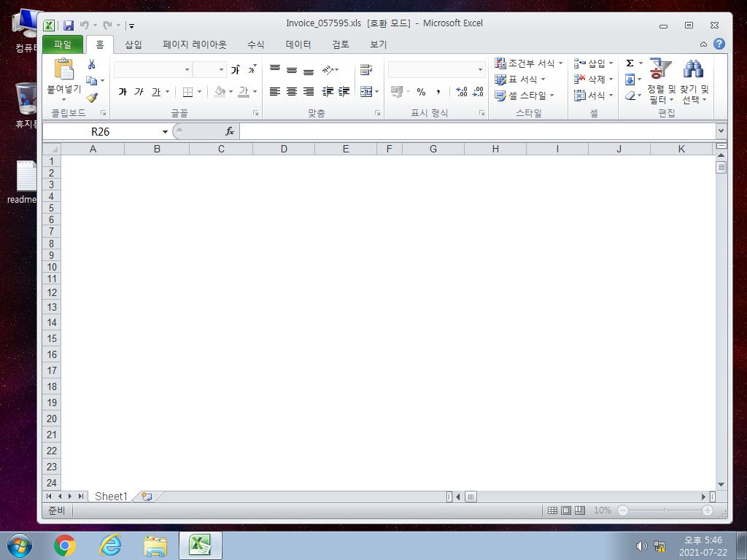
Task: Click the fill color paint bucket
Action: 220,91
